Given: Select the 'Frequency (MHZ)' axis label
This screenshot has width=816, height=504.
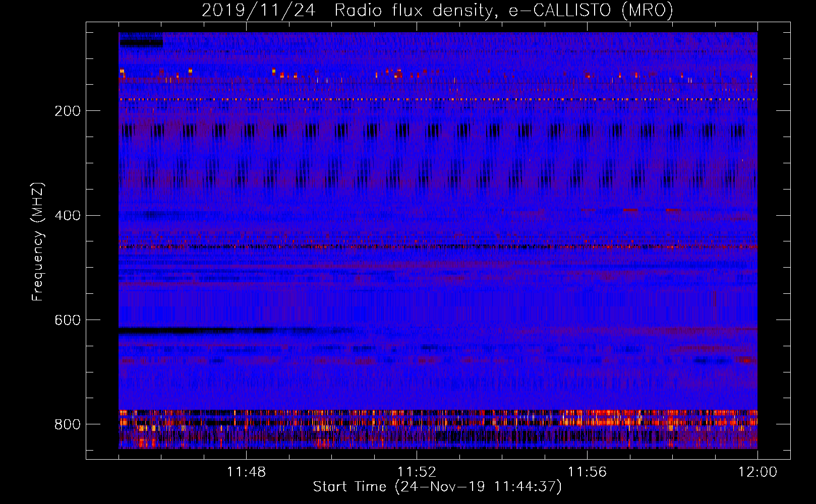Looking at the screenshot, I should tap(38, 242).
